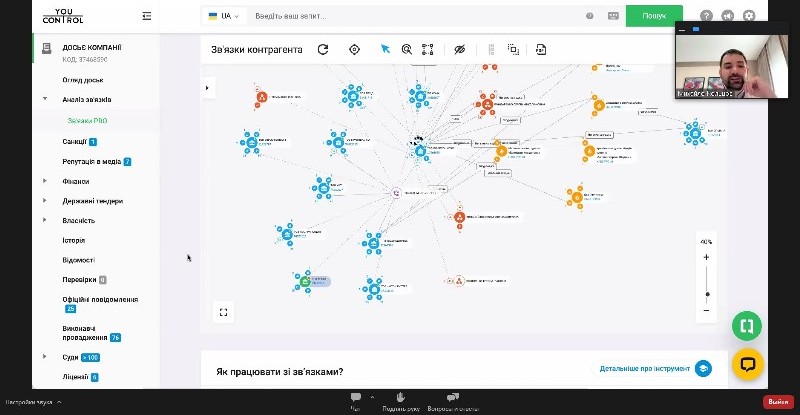Open the yellow chat support button
Screen dimensions: 800x415
pos(747,364)
